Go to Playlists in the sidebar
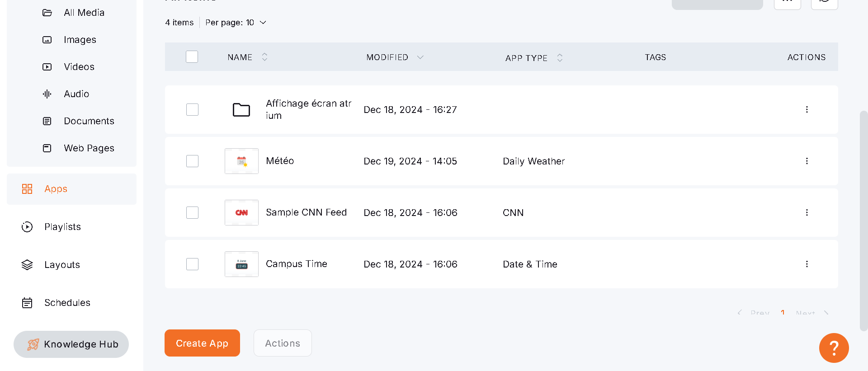868x371 pixels. pyautogui.click(x=62, y=227)
